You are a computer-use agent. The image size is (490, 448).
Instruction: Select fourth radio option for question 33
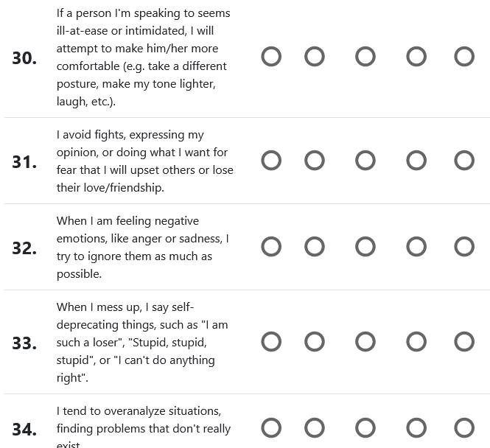(416, 342)
